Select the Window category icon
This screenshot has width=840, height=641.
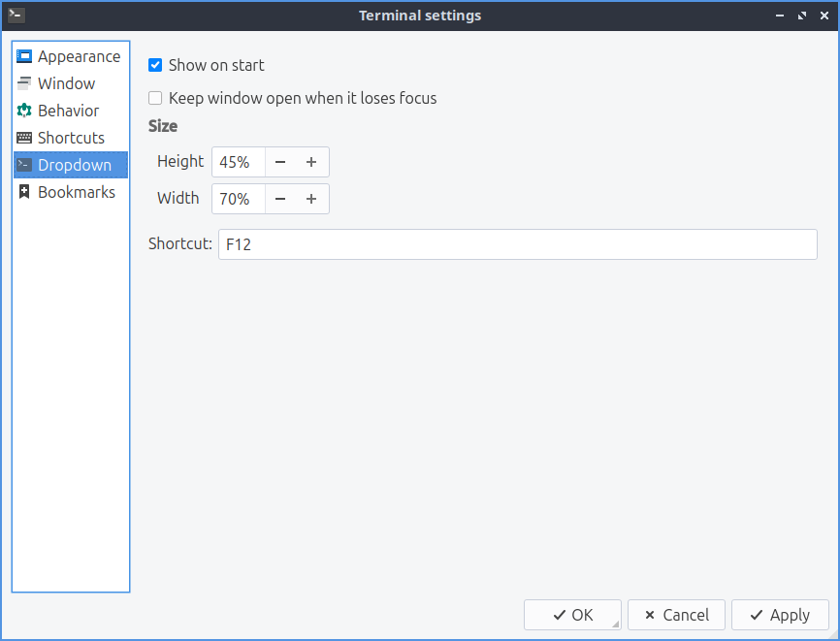[24, 83]
